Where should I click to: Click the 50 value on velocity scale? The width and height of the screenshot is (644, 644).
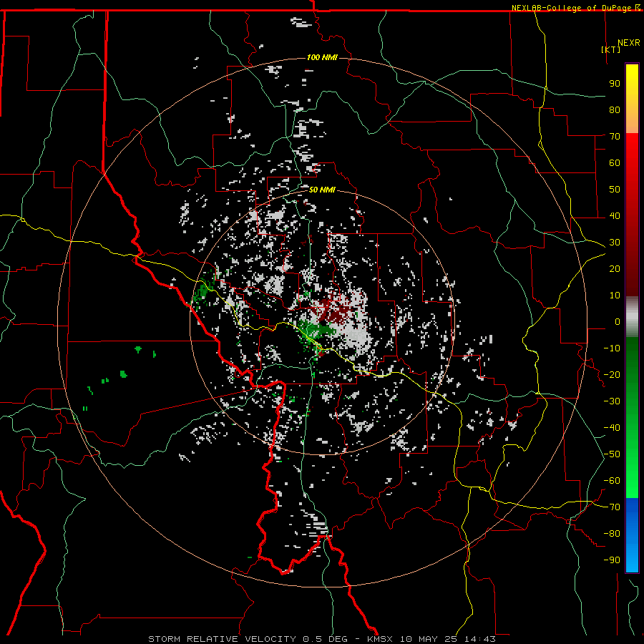(615, 190)
